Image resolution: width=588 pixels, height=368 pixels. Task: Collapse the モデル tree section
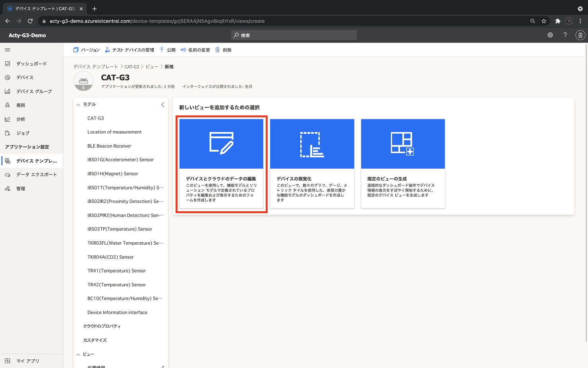[78, 105]
